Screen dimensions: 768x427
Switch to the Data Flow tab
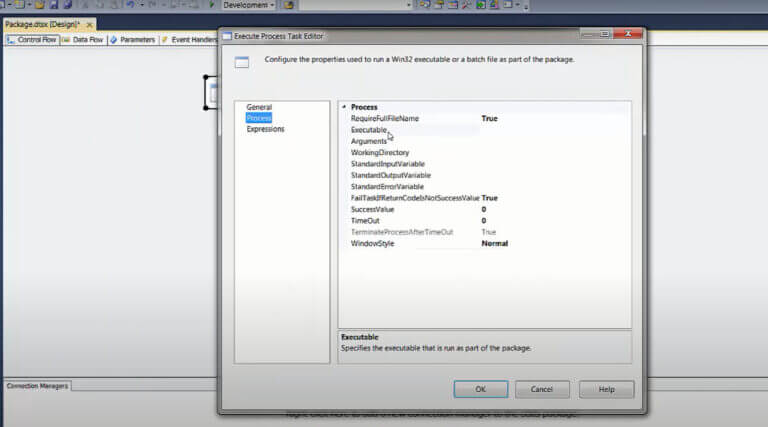pos(83,40)
